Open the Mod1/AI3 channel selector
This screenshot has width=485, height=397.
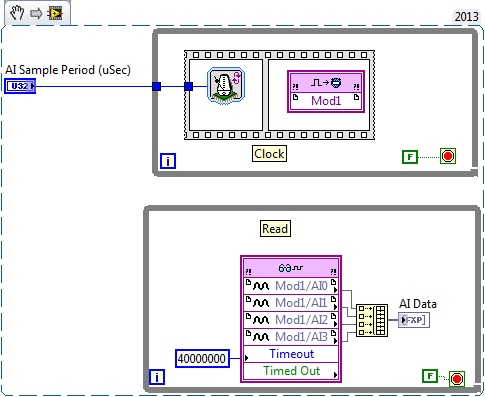pyautogui.click(x=291, y=337)
